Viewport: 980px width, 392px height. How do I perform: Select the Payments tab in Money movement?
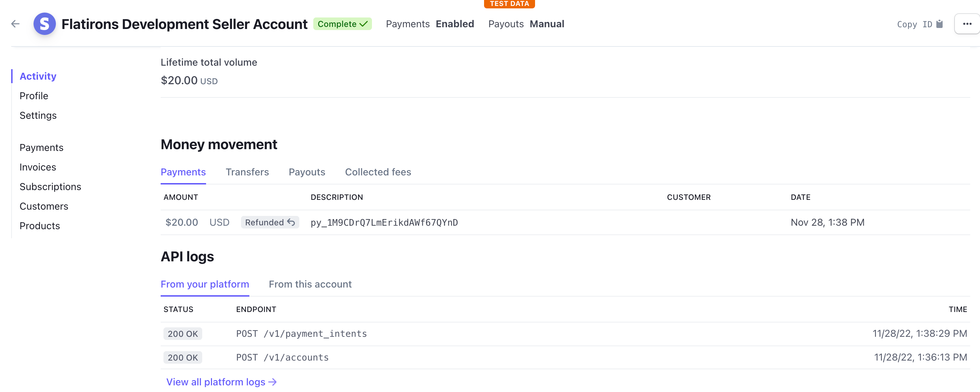[x=183, y=171]
